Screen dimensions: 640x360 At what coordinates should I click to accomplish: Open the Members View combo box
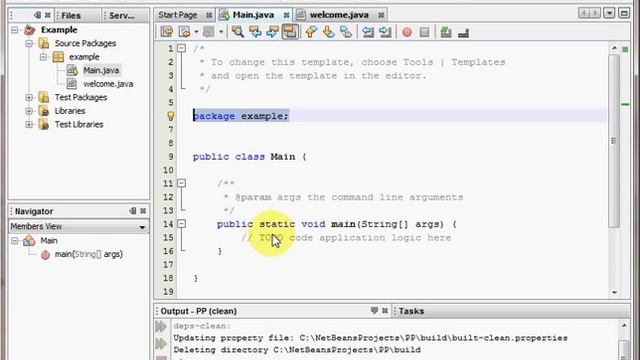pos(79,227)
